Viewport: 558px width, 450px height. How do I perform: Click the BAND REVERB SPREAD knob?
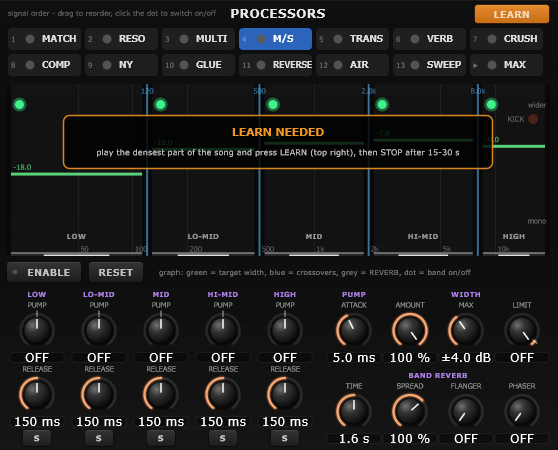(x=410, y=411)
